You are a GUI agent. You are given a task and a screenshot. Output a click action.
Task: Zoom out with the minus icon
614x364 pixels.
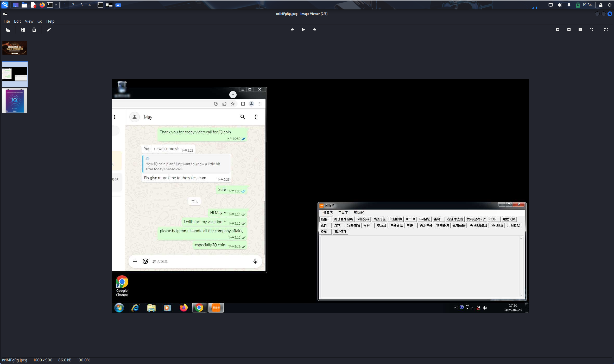click(569, 30)
